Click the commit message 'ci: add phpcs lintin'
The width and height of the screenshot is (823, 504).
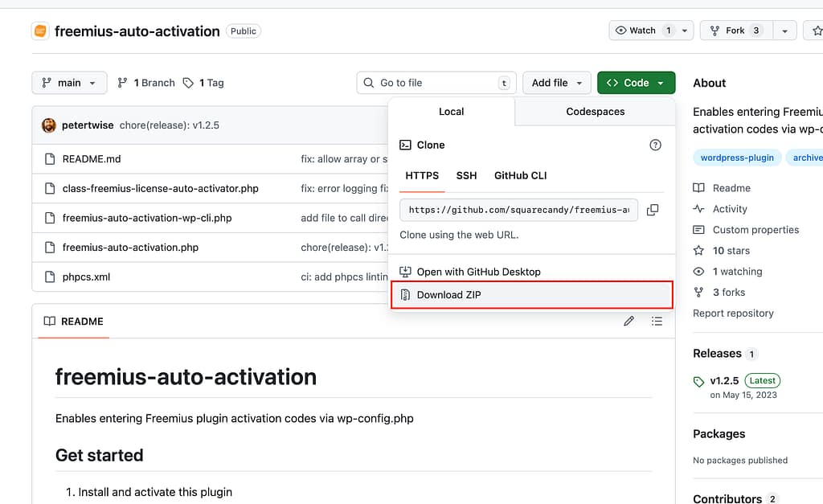[x=344, y=277]
